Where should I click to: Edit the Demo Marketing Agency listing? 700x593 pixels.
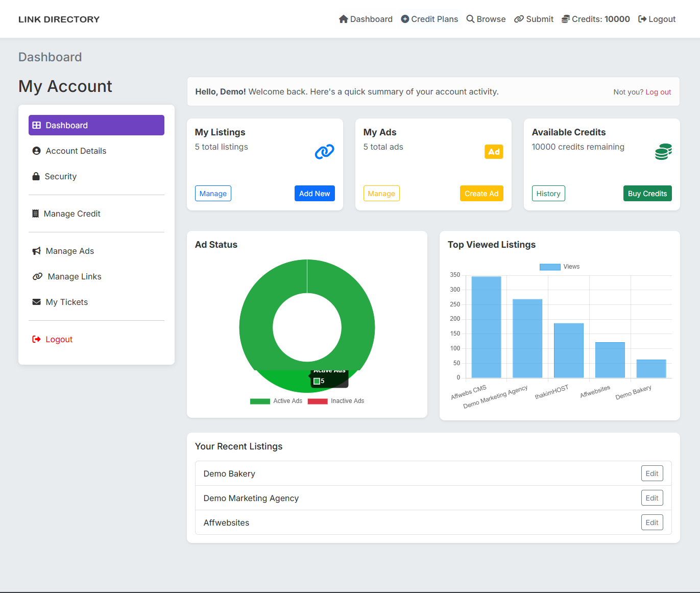point(652,498)
